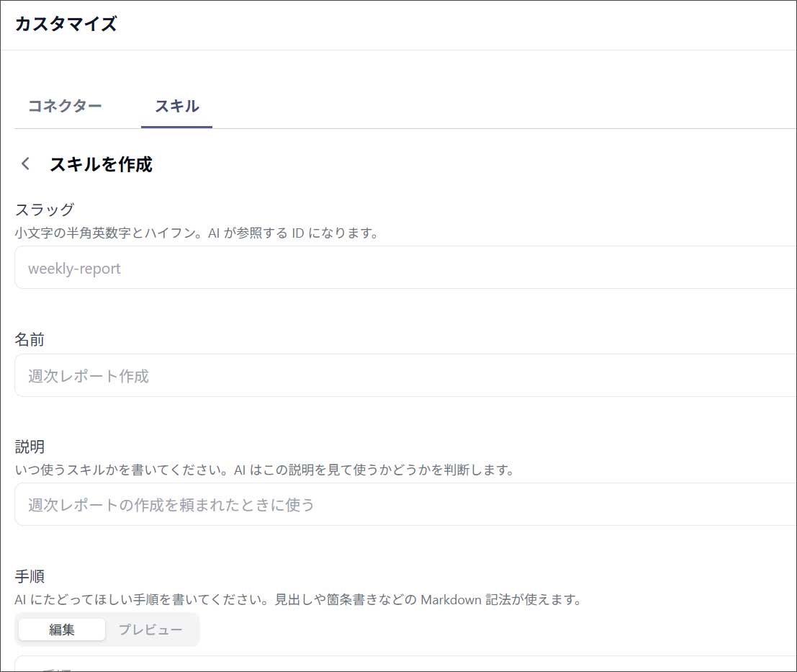Click the 説明 label
Viewport: 797px width, 672px height.
click(x=30, y=447)
